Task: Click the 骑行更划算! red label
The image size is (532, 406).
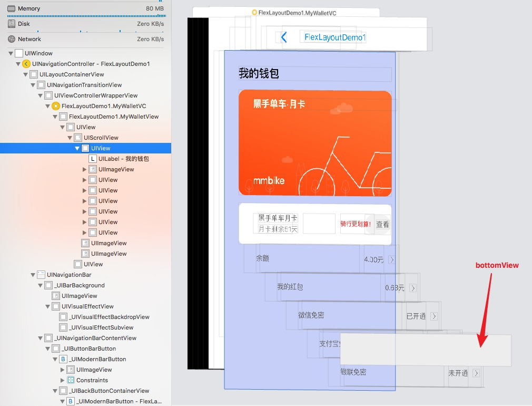Action: [356, 224]
